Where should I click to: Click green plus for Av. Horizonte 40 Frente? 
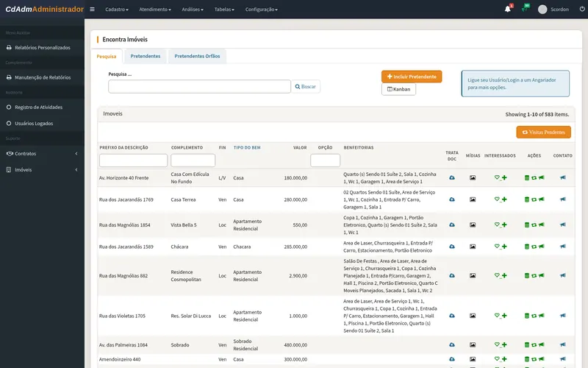pos(504,177)
